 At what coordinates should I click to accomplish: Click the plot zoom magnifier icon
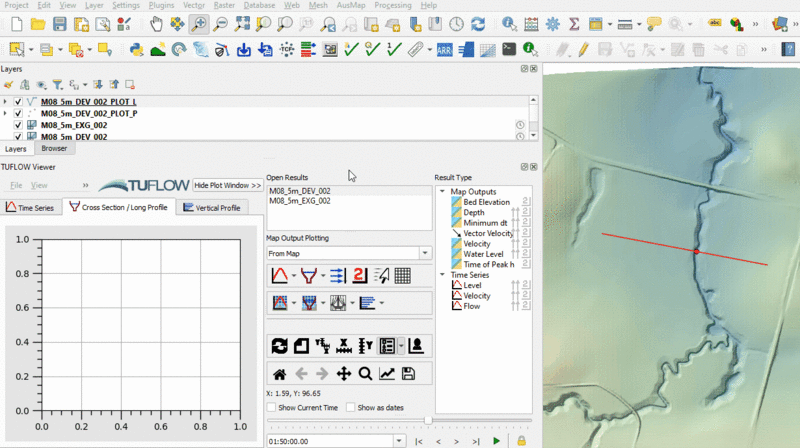point(365,374)
